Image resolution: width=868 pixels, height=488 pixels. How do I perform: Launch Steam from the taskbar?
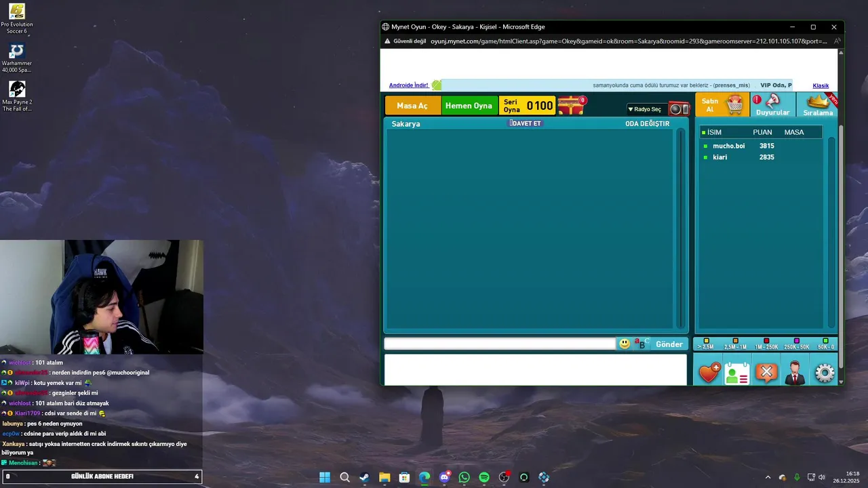point(365,477)
